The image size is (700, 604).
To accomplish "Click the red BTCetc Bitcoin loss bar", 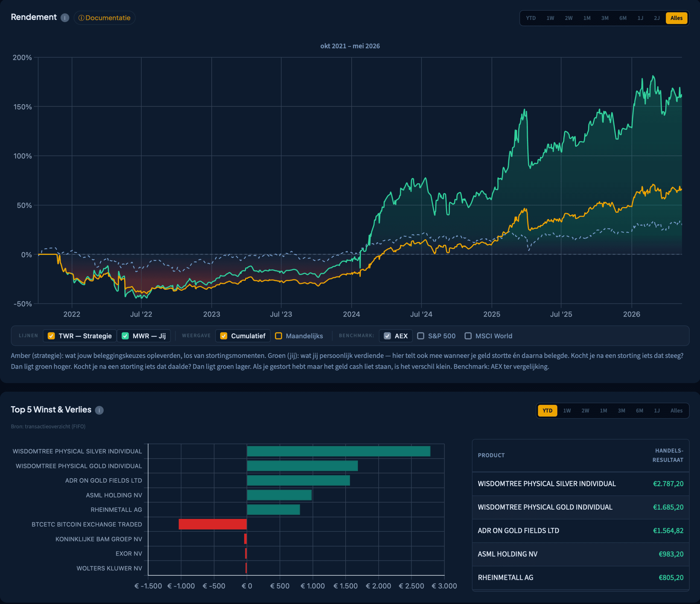I will [213, 524].
